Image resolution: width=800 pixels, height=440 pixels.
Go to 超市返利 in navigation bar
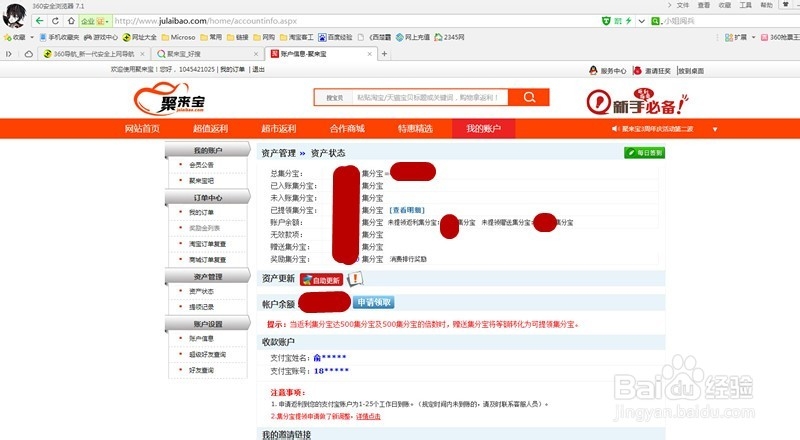279,129
